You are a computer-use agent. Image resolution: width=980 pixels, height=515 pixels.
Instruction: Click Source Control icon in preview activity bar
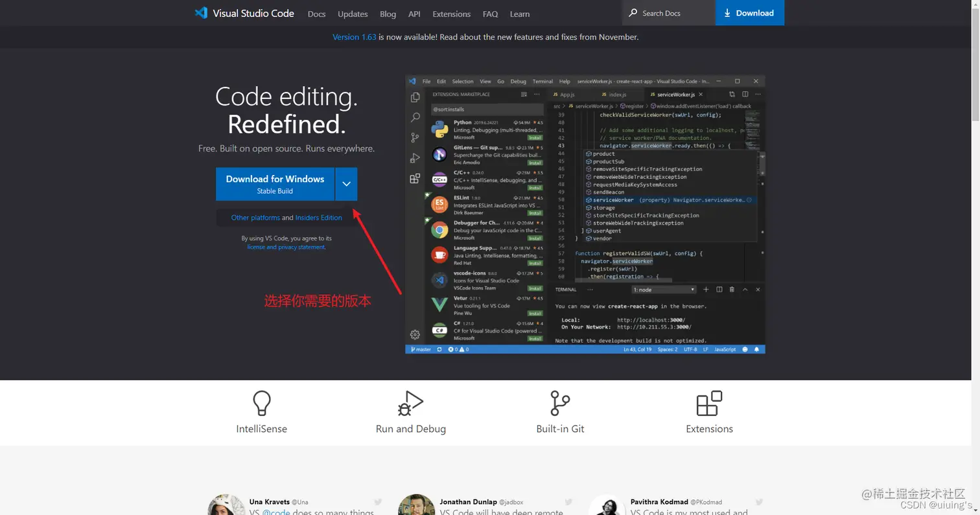[x=415, y=137]
